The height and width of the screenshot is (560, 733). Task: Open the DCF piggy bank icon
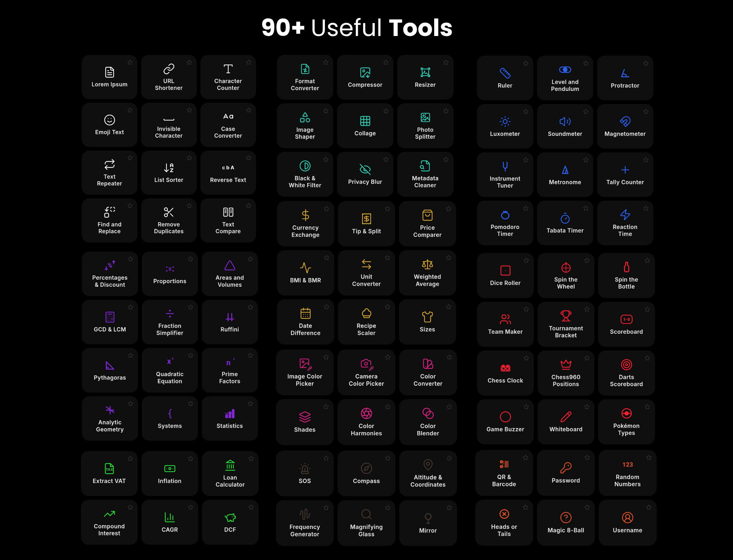(x=230, y=517)
